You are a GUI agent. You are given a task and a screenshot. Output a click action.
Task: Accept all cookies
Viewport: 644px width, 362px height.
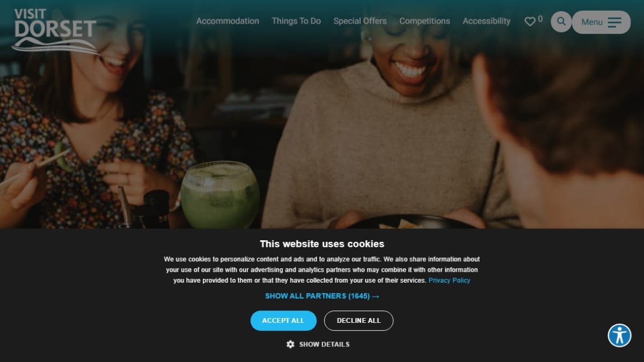coord(283,321)
